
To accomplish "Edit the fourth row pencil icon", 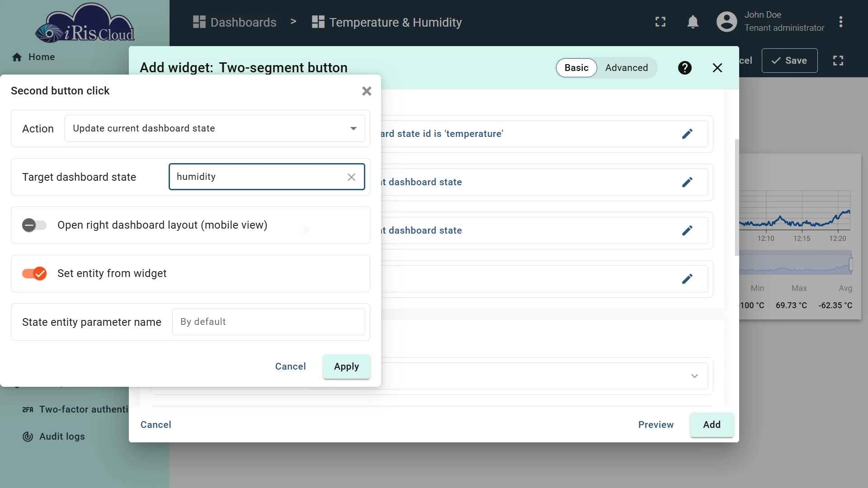I will pos(687,279).
